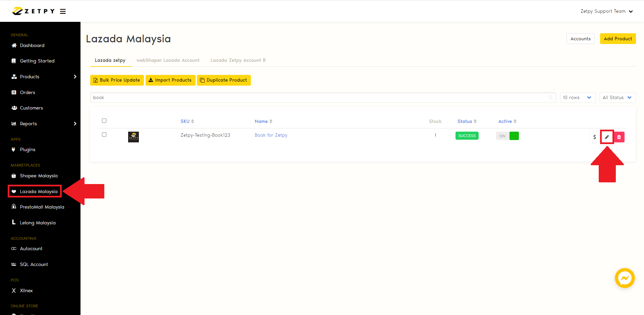
Task: Sort by Name column
Action: pyautogui.click(x=263, y=121)
